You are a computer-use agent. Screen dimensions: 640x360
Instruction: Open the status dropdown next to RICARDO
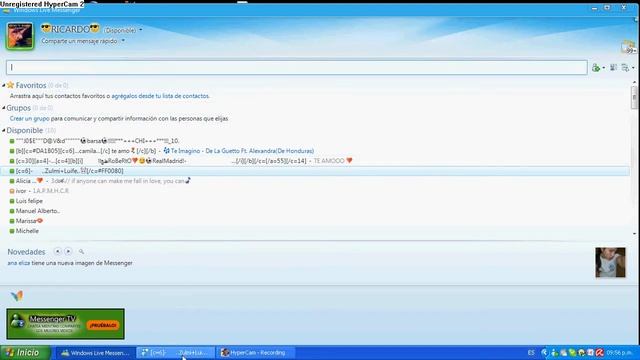(141, 30)
